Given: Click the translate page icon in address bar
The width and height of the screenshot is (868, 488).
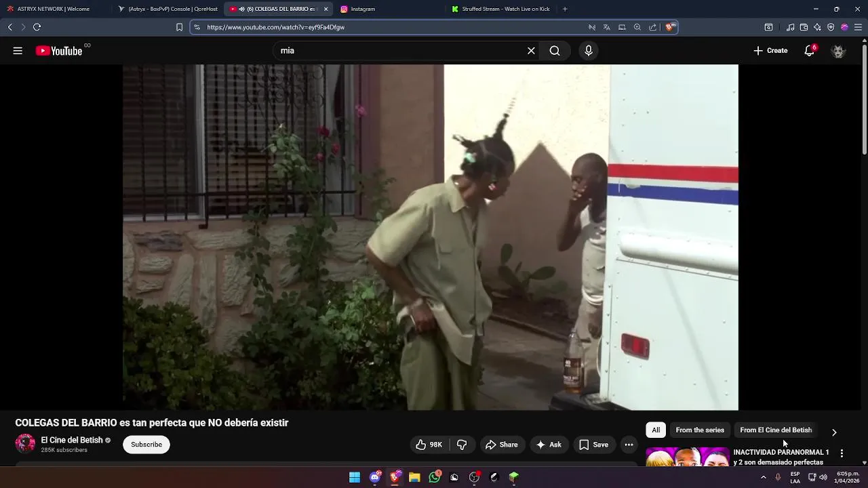Looking at the screenshot, I should (607, 27).
